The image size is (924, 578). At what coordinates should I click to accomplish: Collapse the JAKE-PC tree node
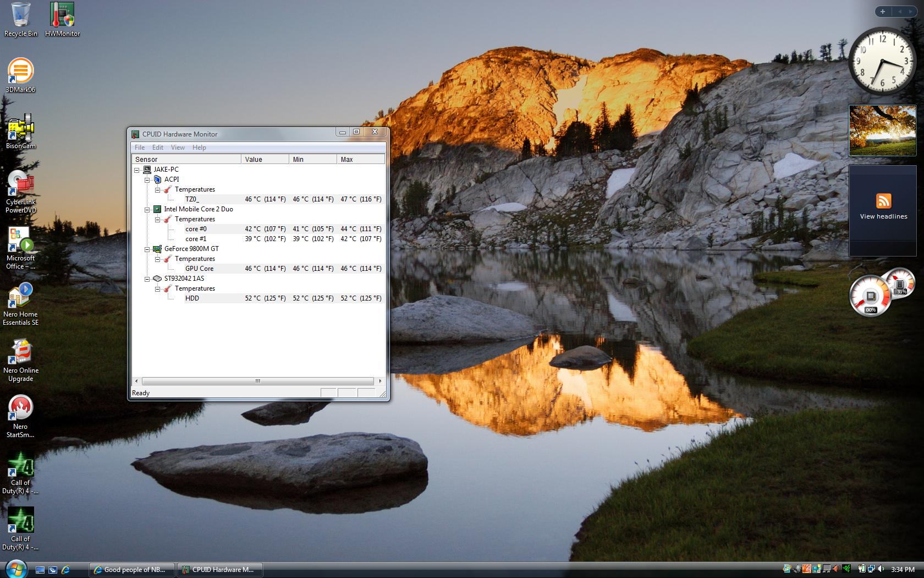tap(137, 170)
